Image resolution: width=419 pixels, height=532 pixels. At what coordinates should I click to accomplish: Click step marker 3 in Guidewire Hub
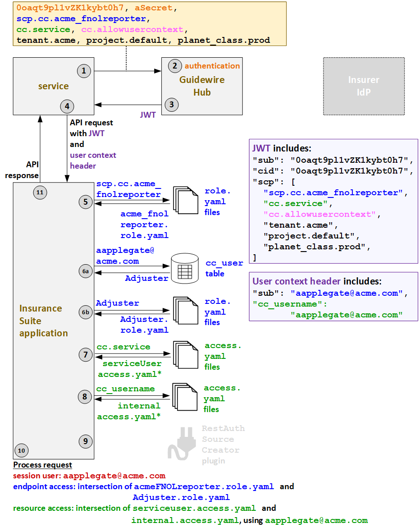point(172,104)
